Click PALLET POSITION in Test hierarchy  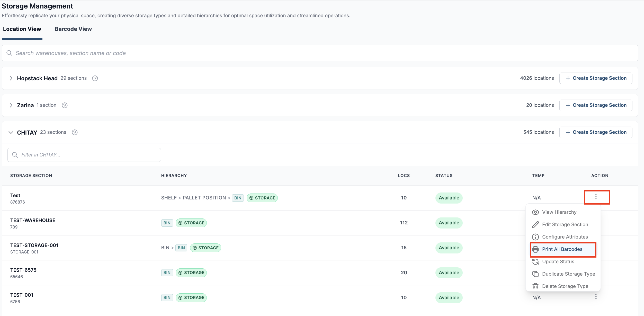point(204,198)
